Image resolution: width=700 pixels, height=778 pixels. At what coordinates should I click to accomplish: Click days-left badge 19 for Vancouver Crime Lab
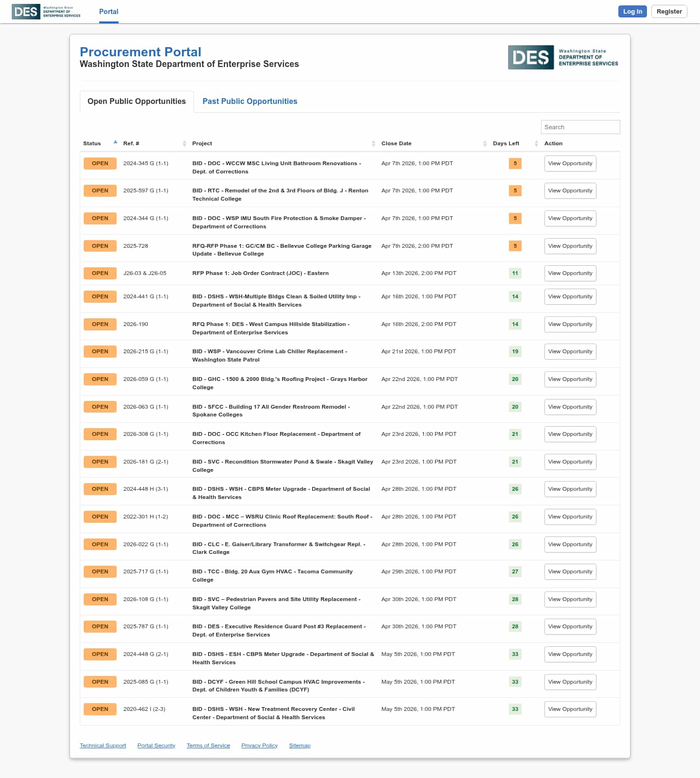click(x=515, y=351)
